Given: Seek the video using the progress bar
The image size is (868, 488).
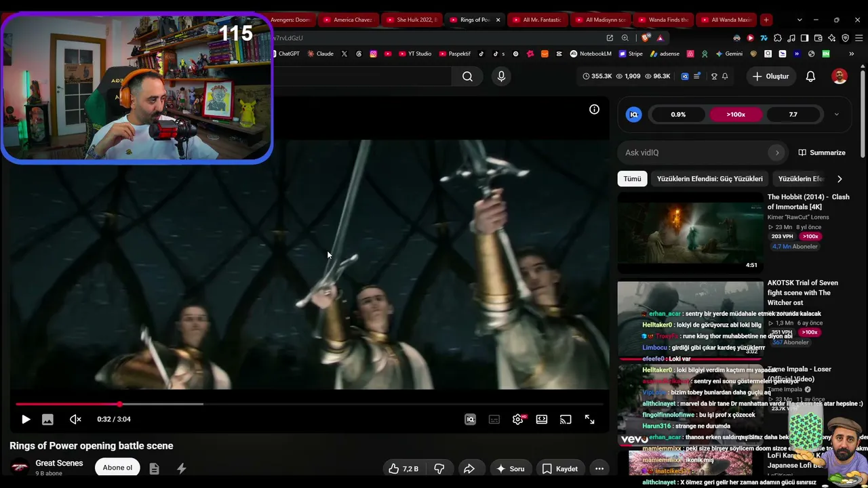Looking at the screenshot, I should [309, 404].
